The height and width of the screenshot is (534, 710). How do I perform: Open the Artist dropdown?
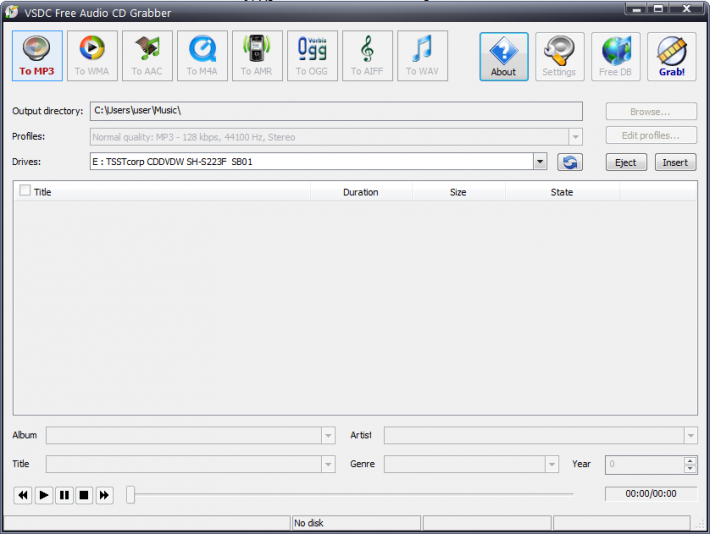(691, 436)
